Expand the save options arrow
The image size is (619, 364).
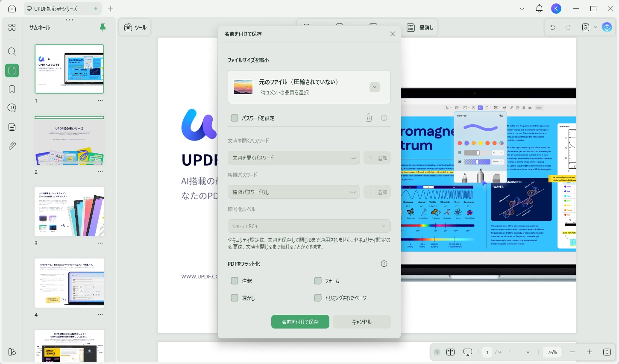[x=596, y=27]
